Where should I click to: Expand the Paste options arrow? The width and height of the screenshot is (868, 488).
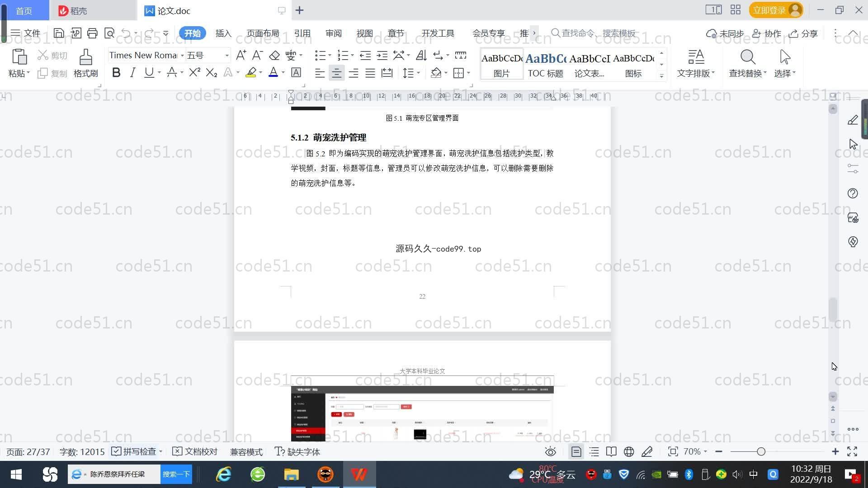28,73
